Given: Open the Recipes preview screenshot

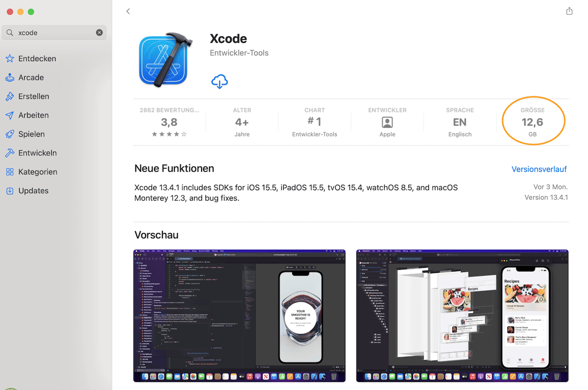Looking at the screenshot, I should pos(462,315).
